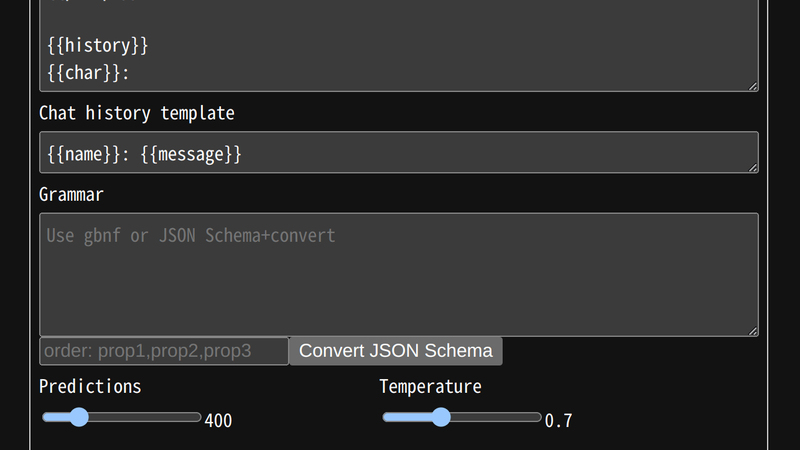Click the Temperature slider handle
Screen dimensions: 800x450
point(440,417)
